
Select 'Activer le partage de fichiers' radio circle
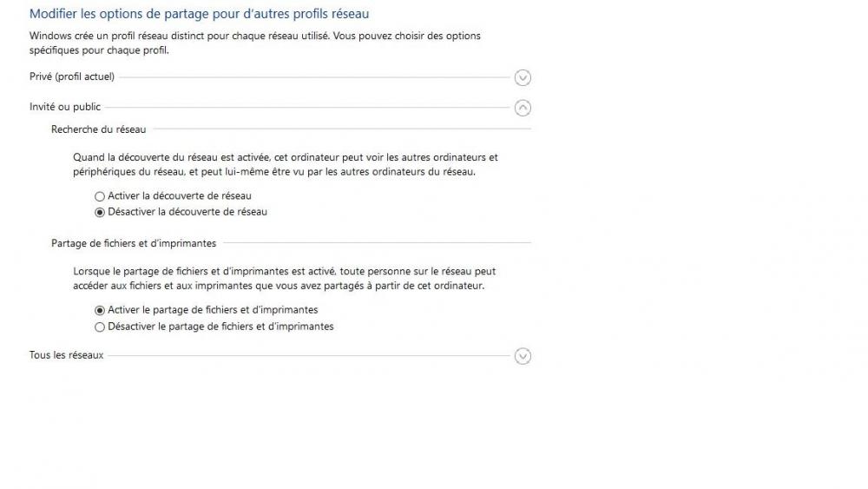tap(100, 310)
